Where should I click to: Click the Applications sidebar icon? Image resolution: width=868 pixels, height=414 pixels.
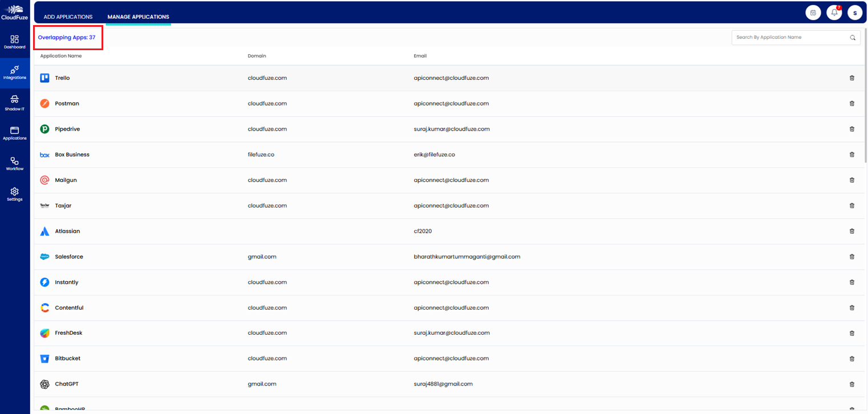tap(15, 134)
